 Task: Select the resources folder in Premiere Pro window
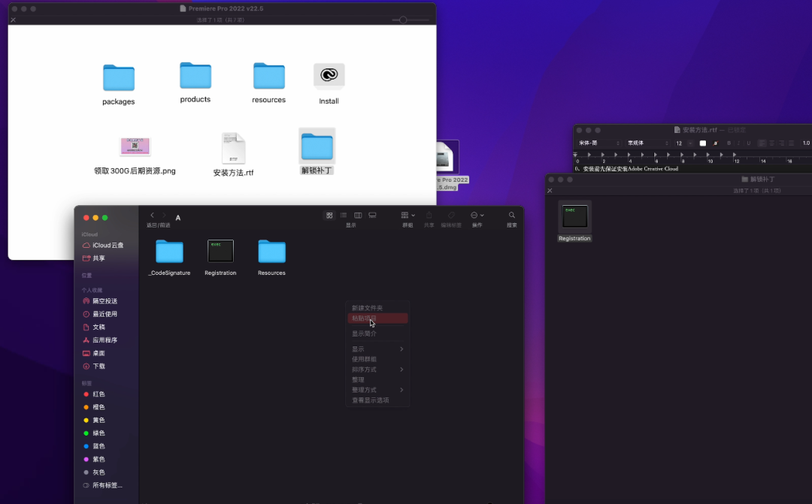268,76
